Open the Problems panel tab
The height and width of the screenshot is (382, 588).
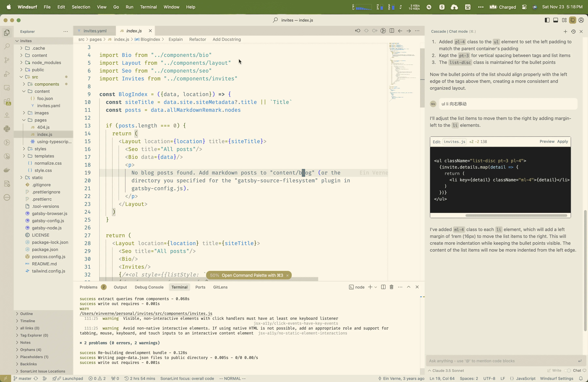pos(89,287)
